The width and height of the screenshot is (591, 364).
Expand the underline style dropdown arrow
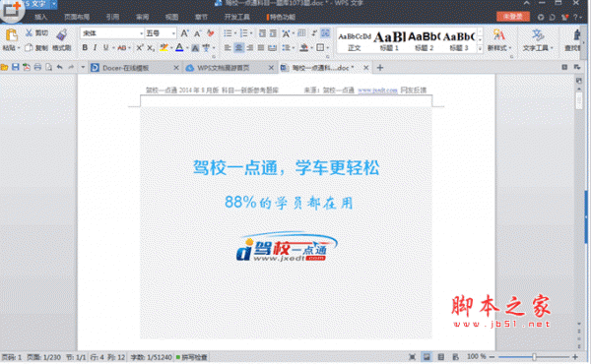point(112,48)
